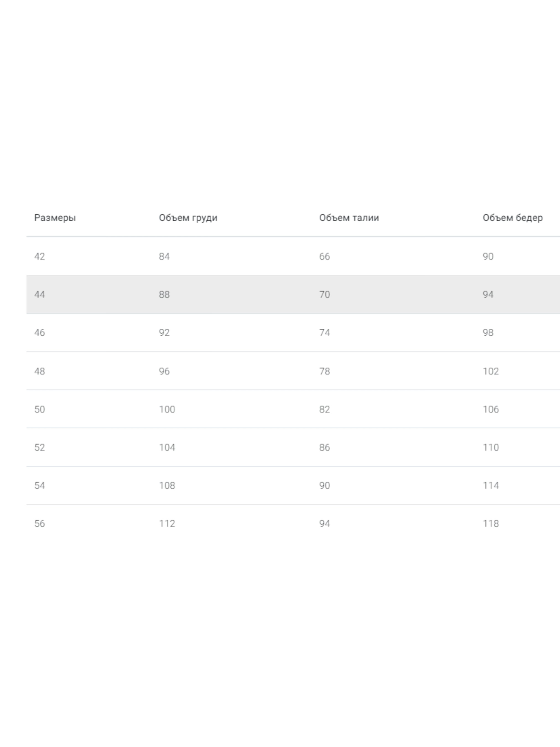Select the size 52 row
This screenshot has width=560, height=747.
(40, 447)
